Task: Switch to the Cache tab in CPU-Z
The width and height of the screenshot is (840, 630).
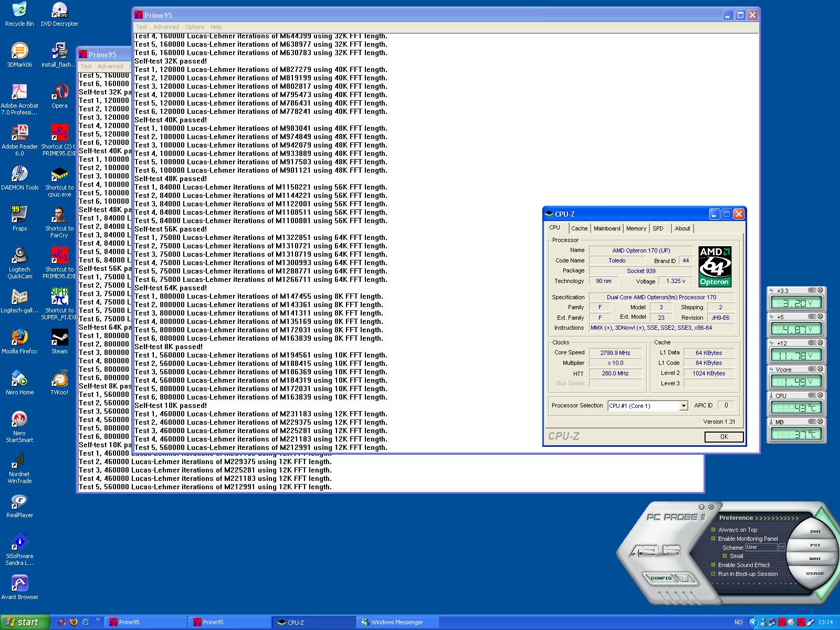Action: tap(579, 228)
